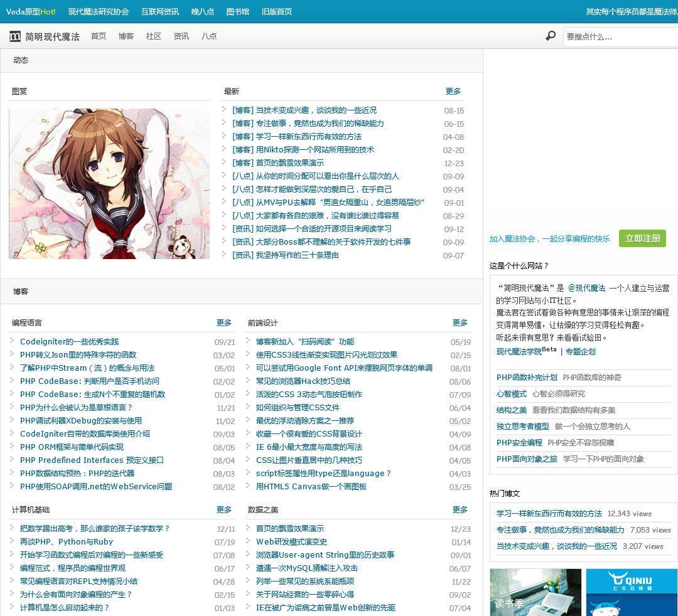Click the 读书季 banner thumbnail
The width and height of the screenshot is (678, 616).
[535, 592]
